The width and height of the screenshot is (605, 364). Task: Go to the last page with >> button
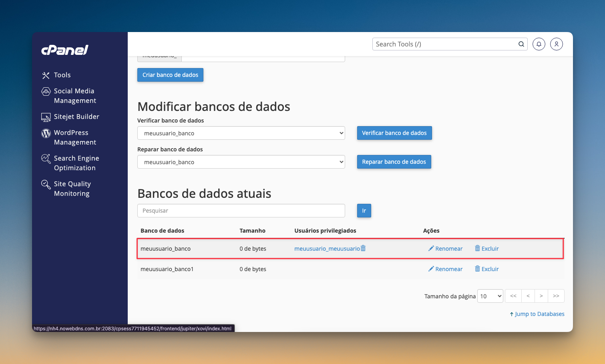[556, 296]
